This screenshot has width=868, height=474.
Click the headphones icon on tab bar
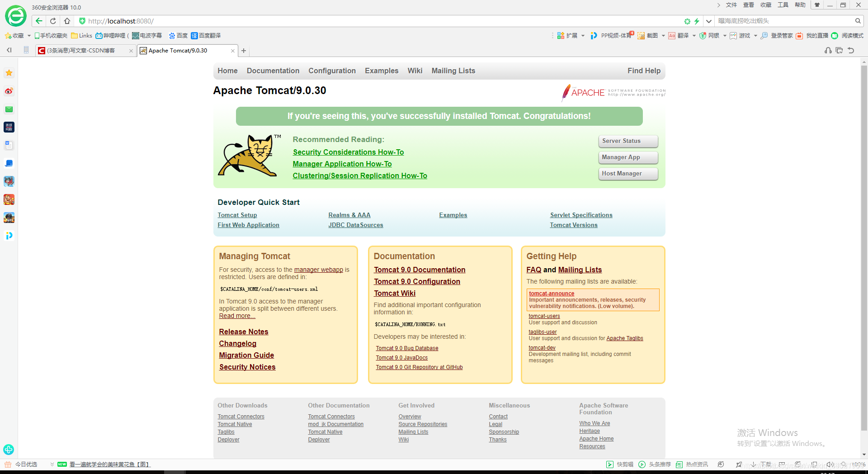[828, 50]
